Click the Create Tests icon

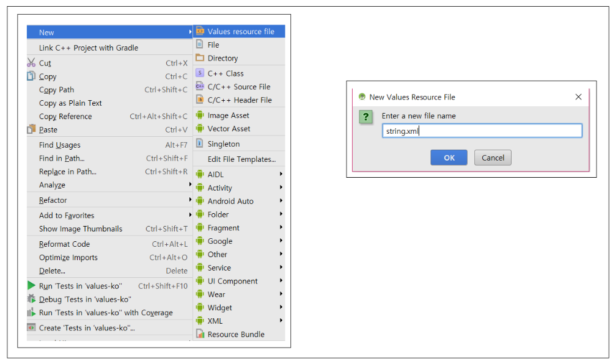click(31, 327)
